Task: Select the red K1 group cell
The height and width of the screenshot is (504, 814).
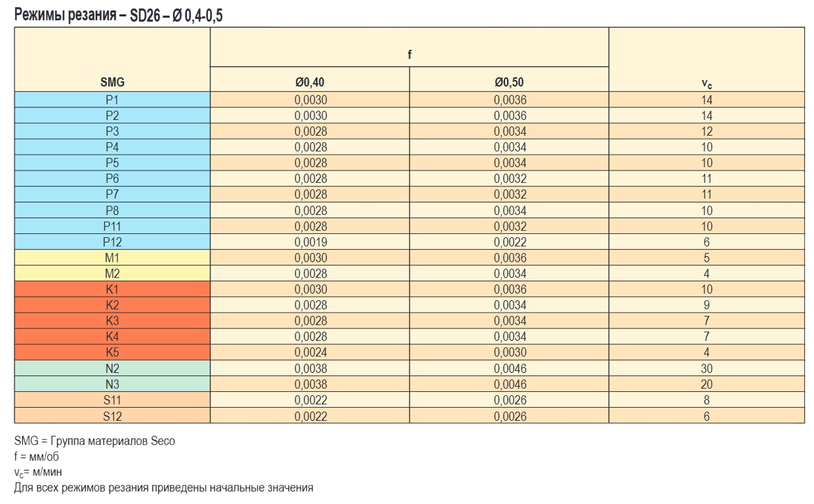Action: pyautogui.click(x=112, y=289)
